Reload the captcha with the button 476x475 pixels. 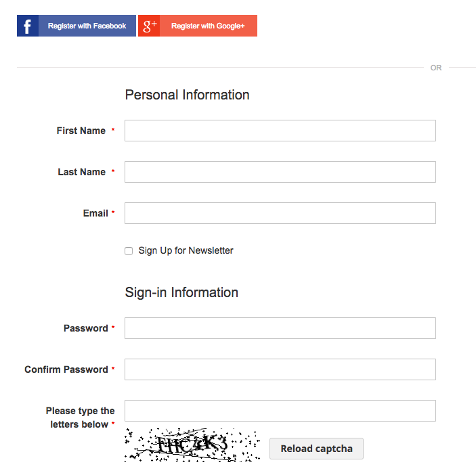coord(316,449)
